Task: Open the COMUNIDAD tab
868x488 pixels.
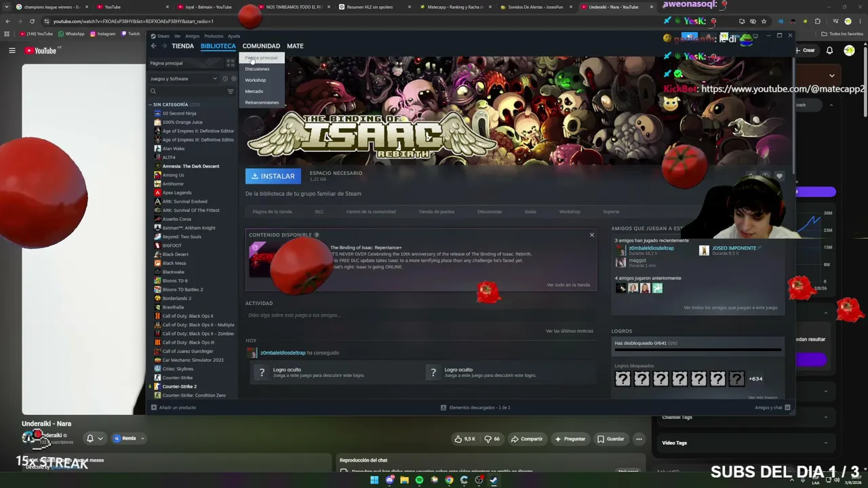Action: tap(261, 46)
